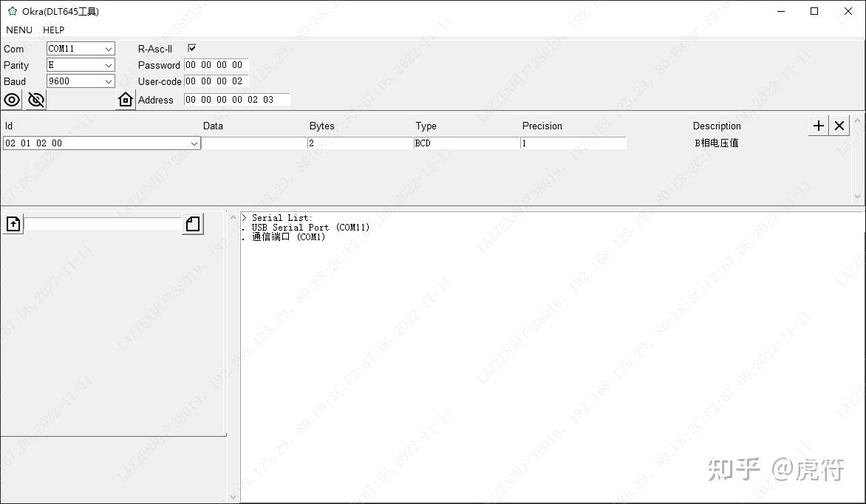This screenshot has height=504, width=866.
Task: Click the file upload icon in left panel
Action: click(x=13, y=223)
